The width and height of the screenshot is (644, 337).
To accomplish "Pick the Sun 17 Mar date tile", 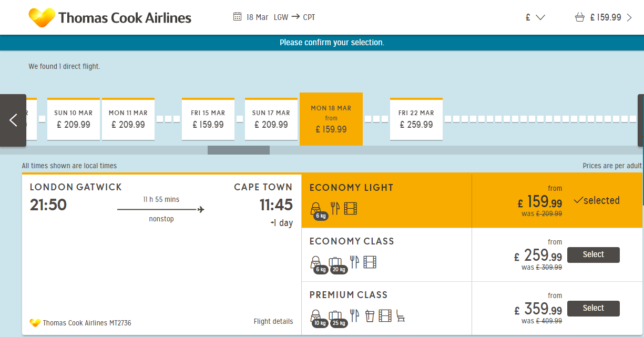I will click(x=271, y=119).
